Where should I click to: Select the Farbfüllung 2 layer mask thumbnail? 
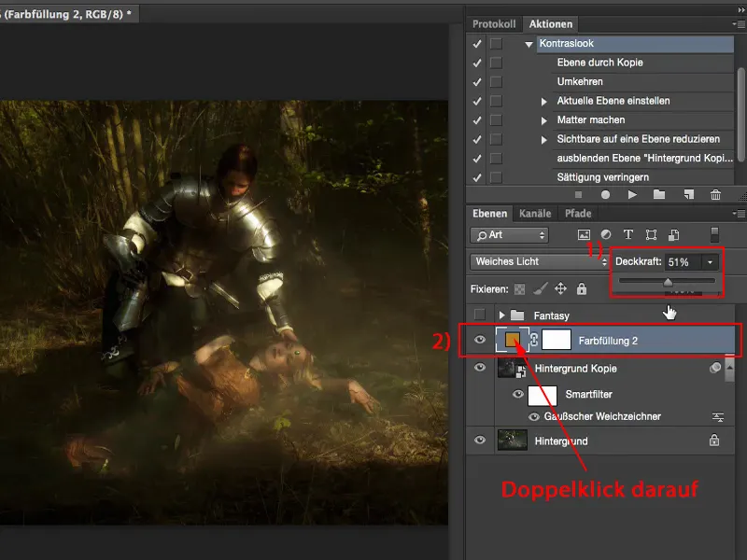(557, 340)
